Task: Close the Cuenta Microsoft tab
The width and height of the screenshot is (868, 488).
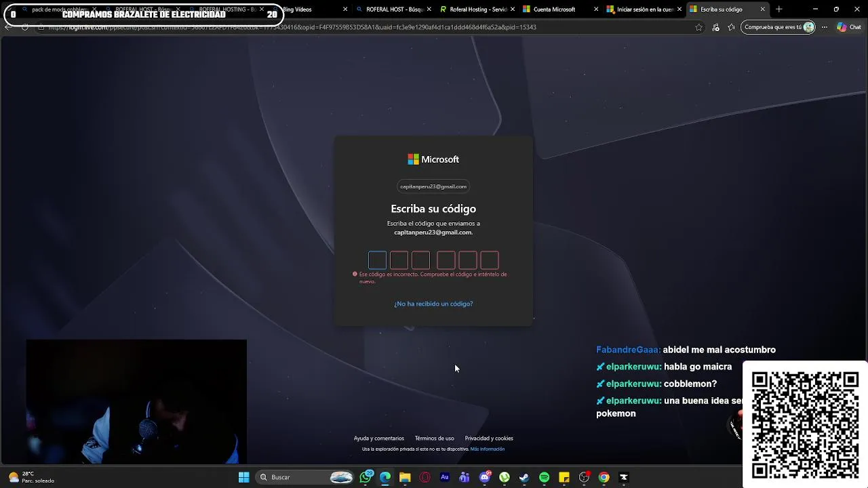Action: point(596,9)
